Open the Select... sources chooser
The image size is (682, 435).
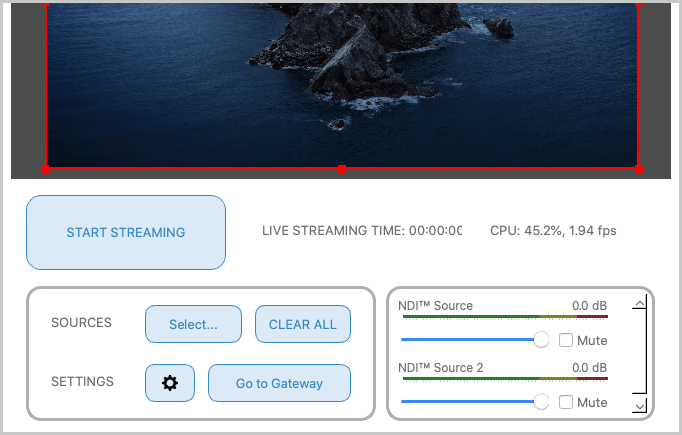coord(193,324)
